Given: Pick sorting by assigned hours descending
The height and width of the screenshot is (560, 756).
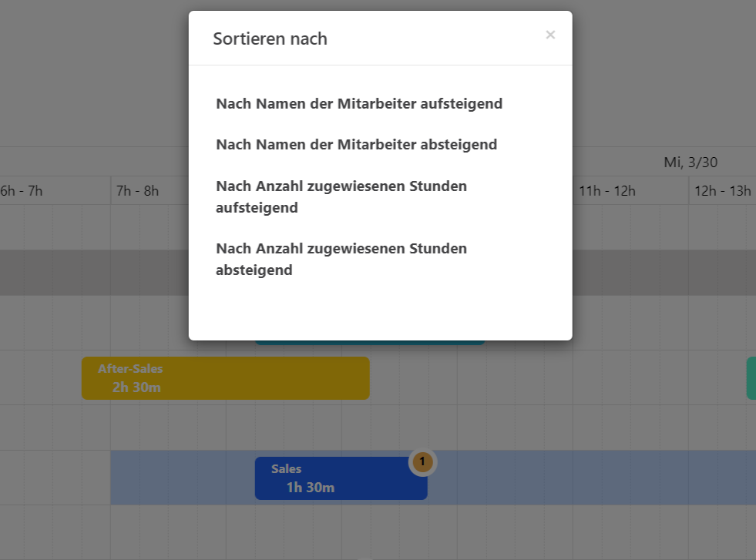Looking at the screenshot, I should 341,260.
